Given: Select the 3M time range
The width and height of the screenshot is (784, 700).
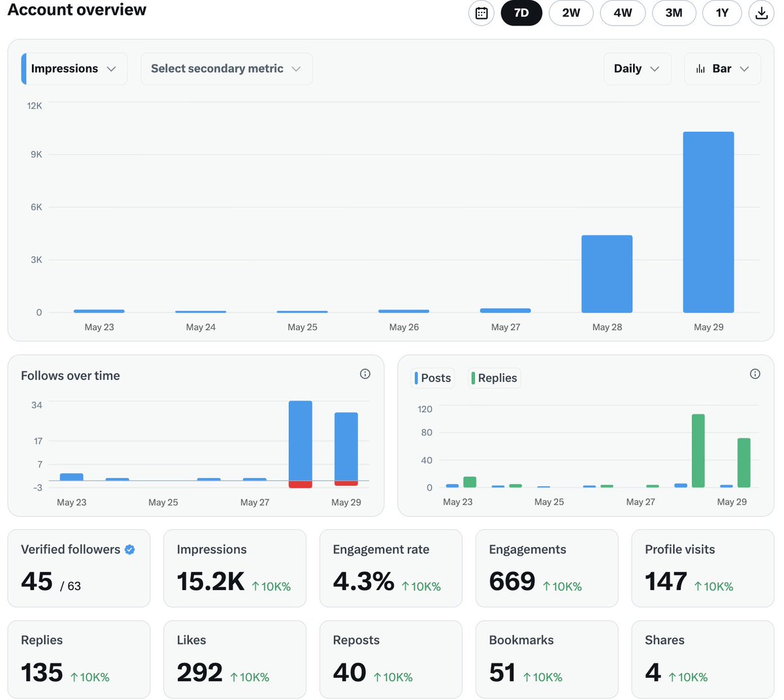Looking at the screenshot, I should tap(674, 13).
